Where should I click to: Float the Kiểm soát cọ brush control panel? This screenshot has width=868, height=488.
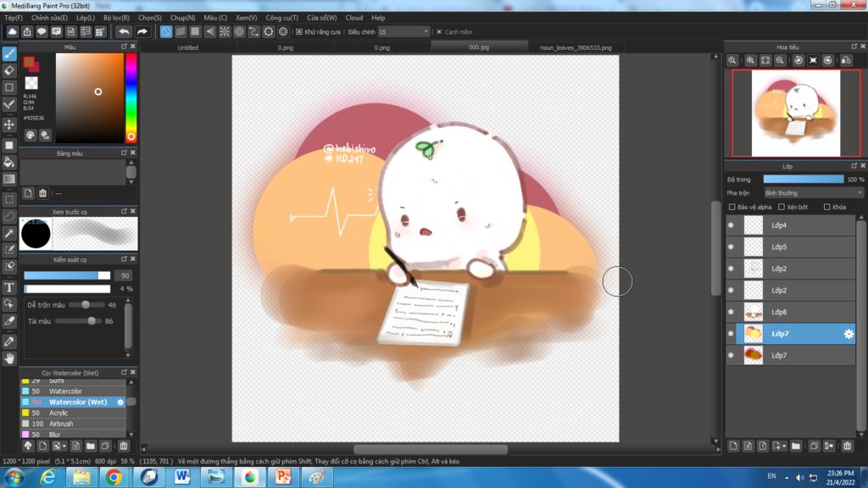pyautogui.click(x=124, y=259)
